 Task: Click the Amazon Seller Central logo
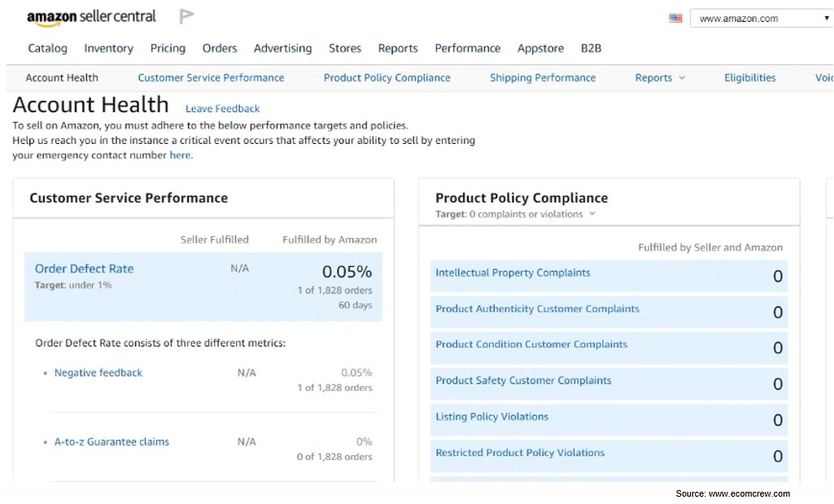pyautogui.click(x=91, y=18)
